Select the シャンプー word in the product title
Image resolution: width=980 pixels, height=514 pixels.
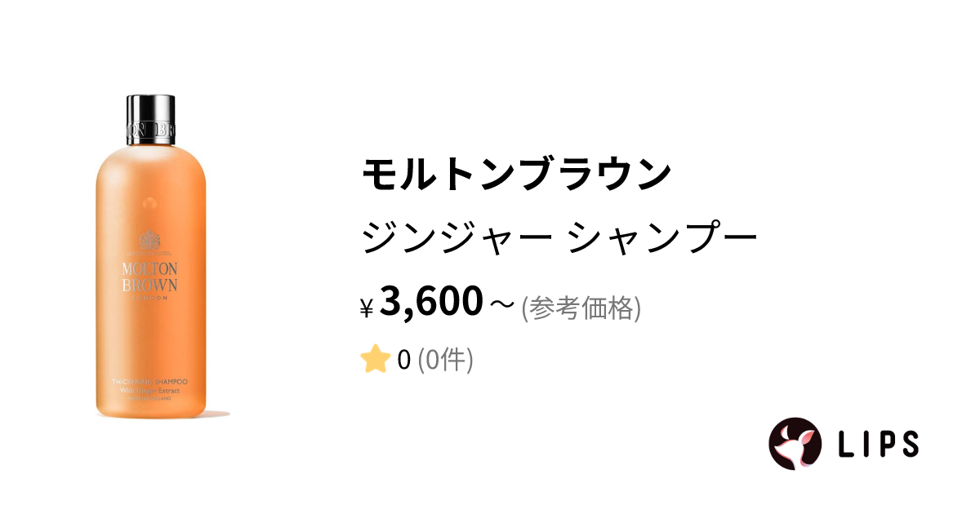pyautogui.click(x=661, y=239)
